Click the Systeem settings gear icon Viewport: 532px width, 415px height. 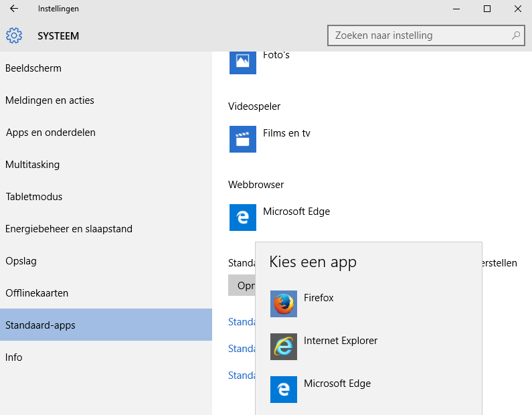point(14,35)
